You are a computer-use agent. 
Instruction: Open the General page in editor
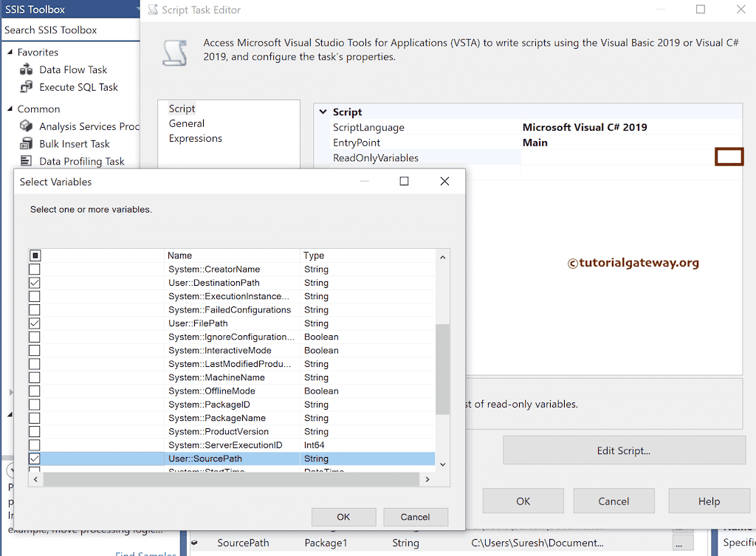(187, 123)
